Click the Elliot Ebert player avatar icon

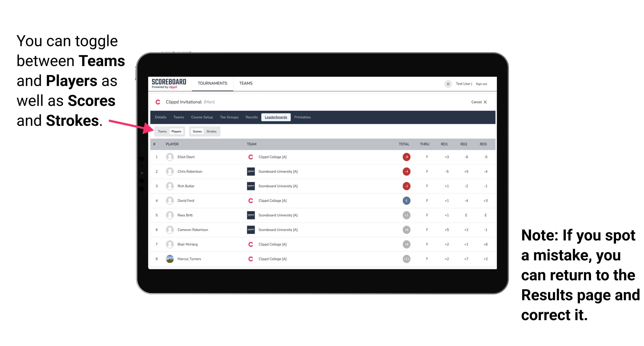(x=170, y=157)
